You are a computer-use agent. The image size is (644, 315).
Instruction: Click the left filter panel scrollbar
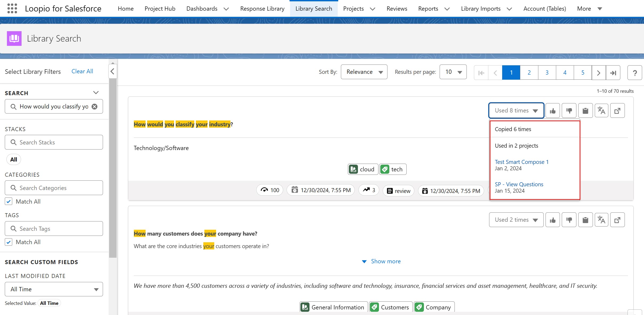(113, 168)
